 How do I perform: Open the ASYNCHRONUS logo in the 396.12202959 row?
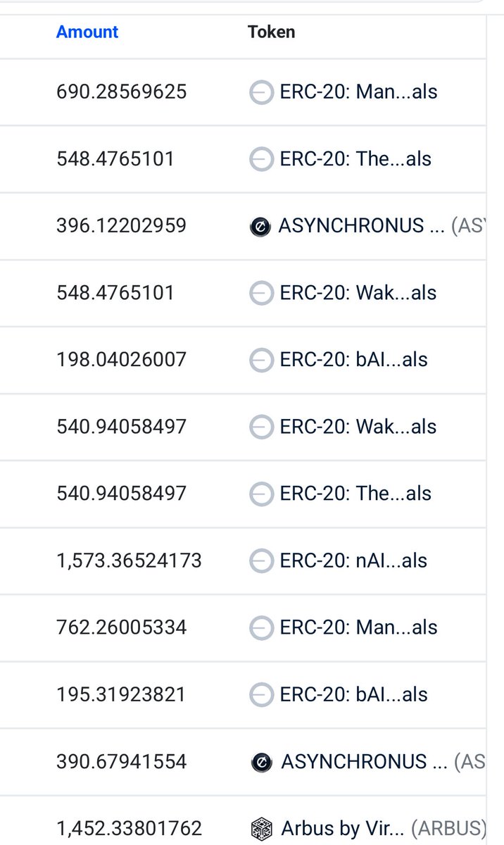pos(260,227)
